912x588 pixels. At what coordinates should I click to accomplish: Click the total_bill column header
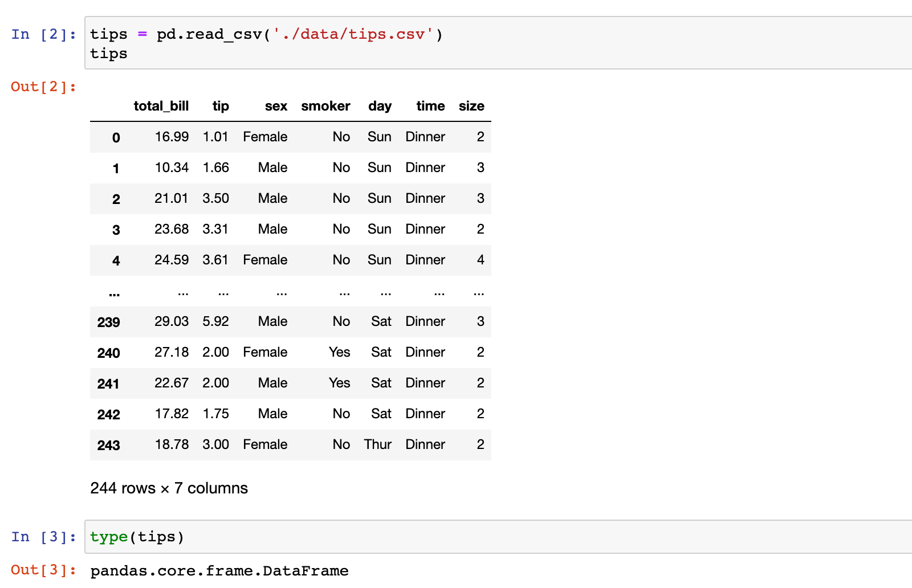coord(161,106)
